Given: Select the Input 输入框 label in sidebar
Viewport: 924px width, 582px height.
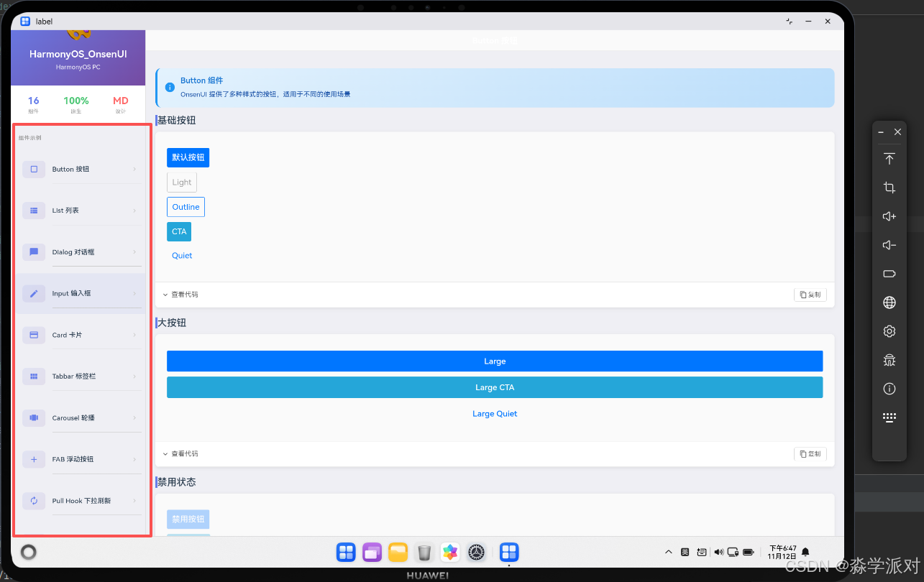Looking at the screenshot, I should point(71,294).
